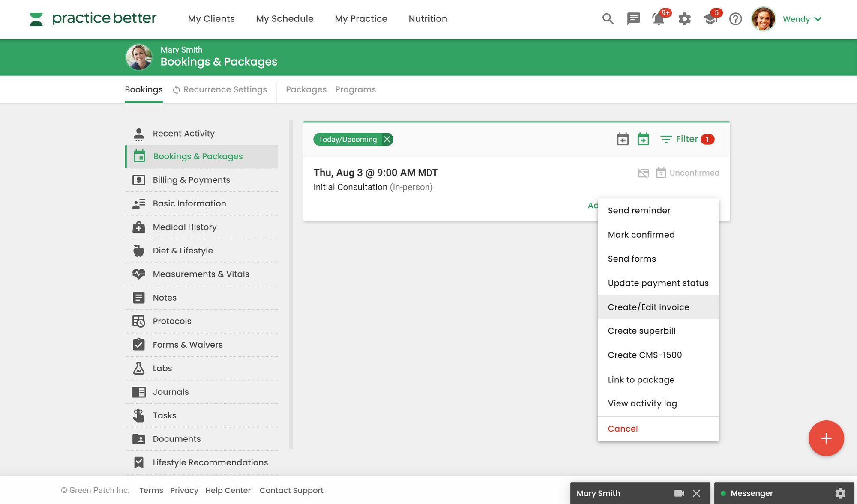Click the unpaid payment status icon on booking
The height and width of the screenshot is (504, 857).
643,173
